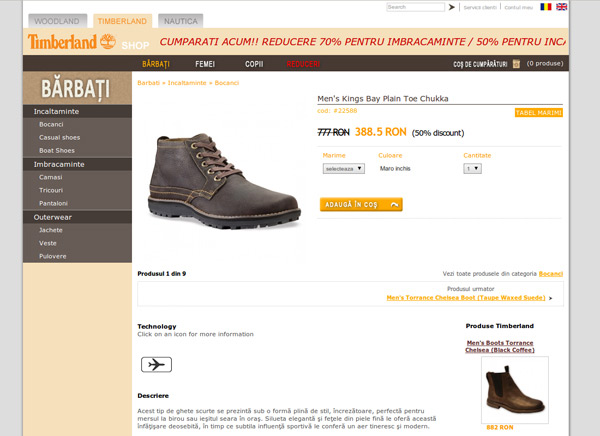Open Men's Torrance Chelsea Boot Taupe link
Viewport: 600px width, 436px height.
click(466, 297)
